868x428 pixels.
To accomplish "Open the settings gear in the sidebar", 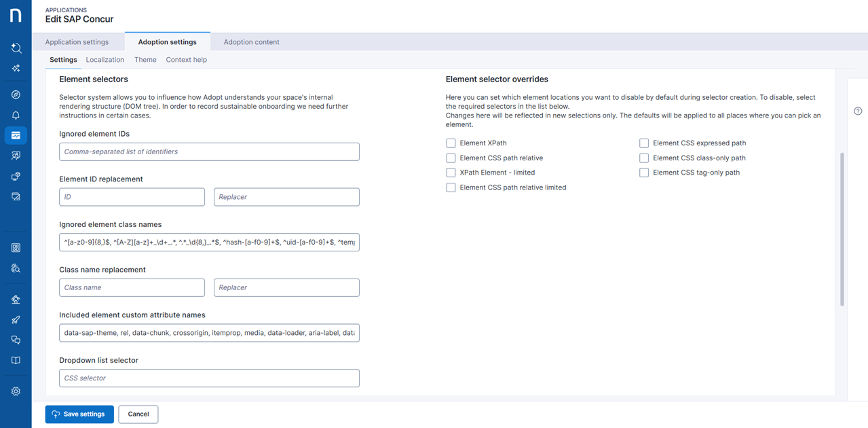I will [16, 391].
